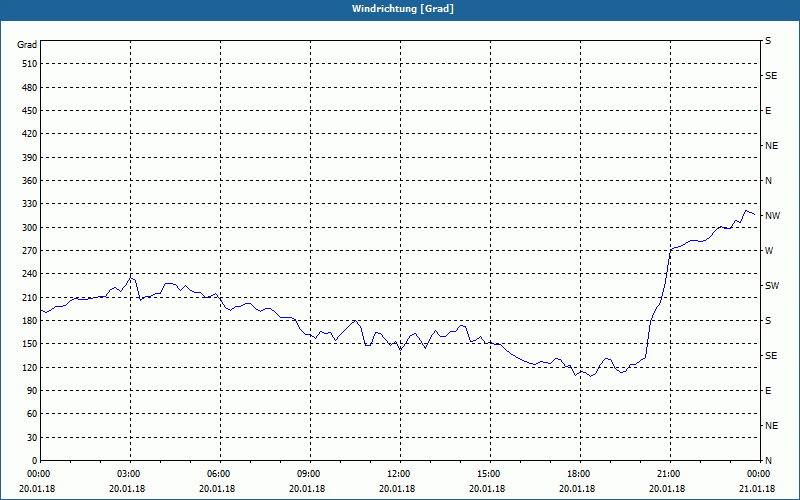The height and width of the screenshot is (500, 800).
Task: Click the 120 degree axis label
Action: [30, 367]
